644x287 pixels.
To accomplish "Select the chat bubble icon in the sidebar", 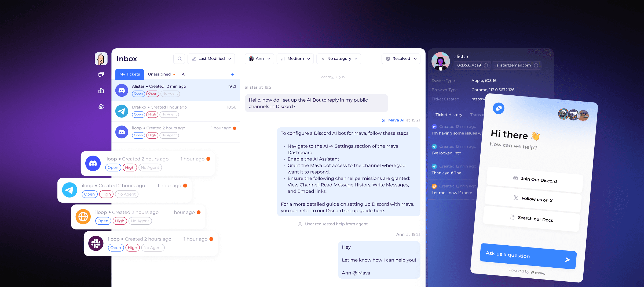I will point(101,74).
